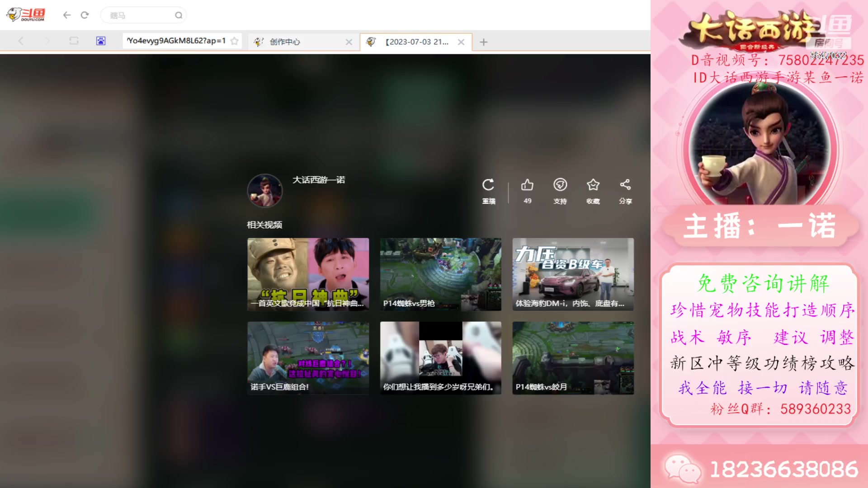Open the uploader avatar 大话西游一诺
The width and height of the screenshot is (868, 488).
(x=265, y=191)
